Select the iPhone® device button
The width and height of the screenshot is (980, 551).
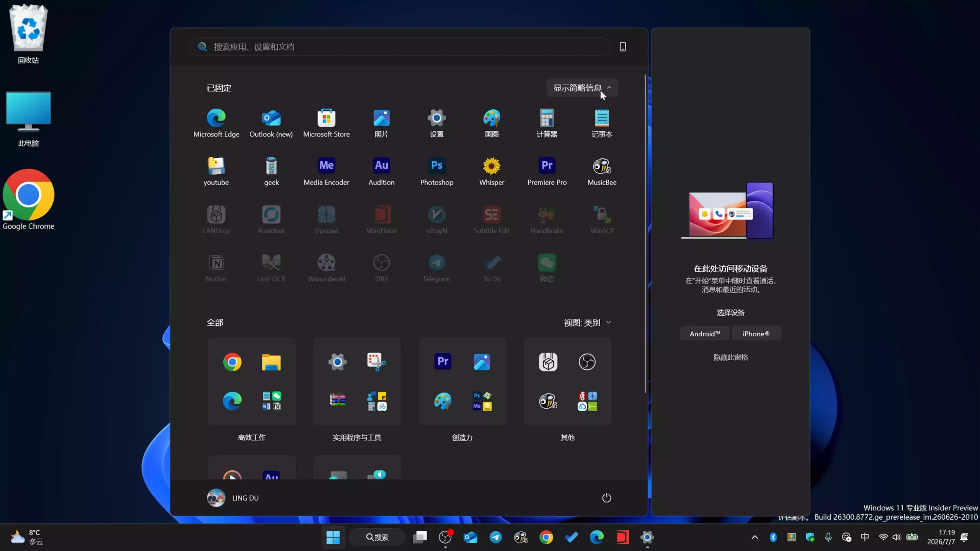click(756, 334)
